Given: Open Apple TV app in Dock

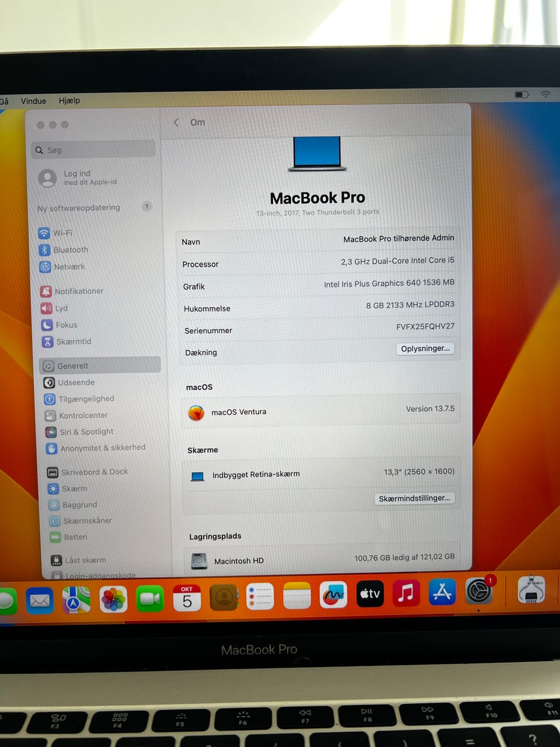Looking at the screenshot, I should [370, 594].
